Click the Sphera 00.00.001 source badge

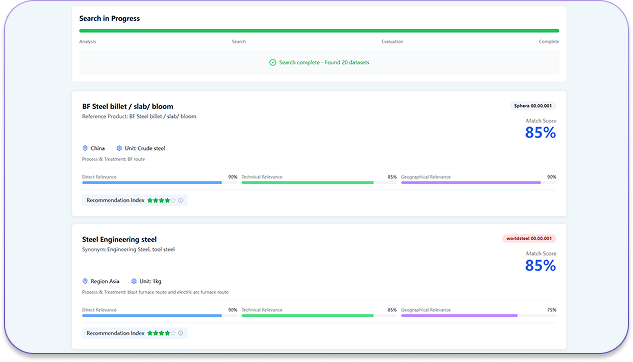pyautogui.click(x=533, y=106)
